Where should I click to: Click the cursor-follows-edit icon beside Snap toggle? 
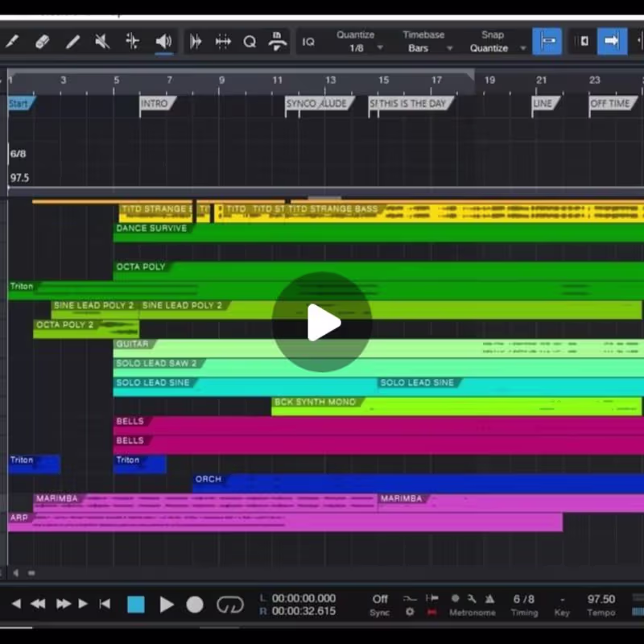[x=583, y=41]
